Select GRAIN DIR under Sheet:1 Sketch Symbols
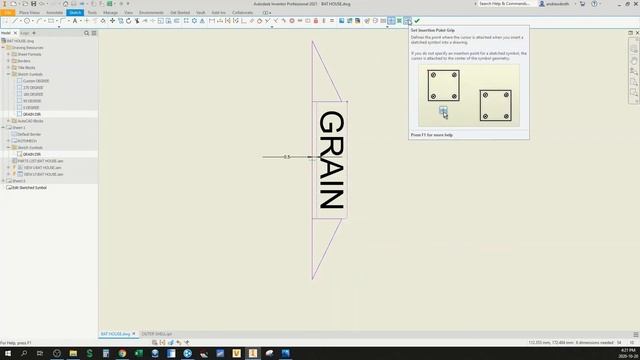Screen dimensions: 640x360 tap(32, 154)
